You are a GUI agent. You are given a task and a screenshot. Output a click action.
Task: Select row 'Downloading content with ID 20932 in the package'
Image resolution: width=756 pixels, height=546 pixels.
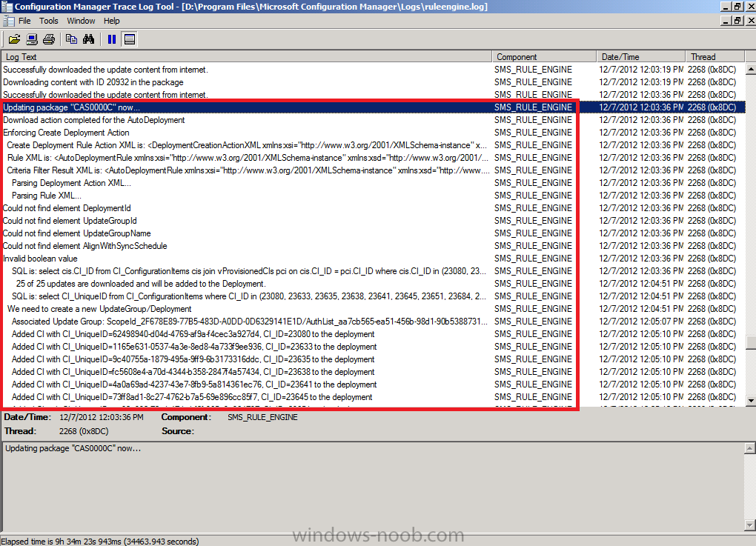(x=373, y=82)
